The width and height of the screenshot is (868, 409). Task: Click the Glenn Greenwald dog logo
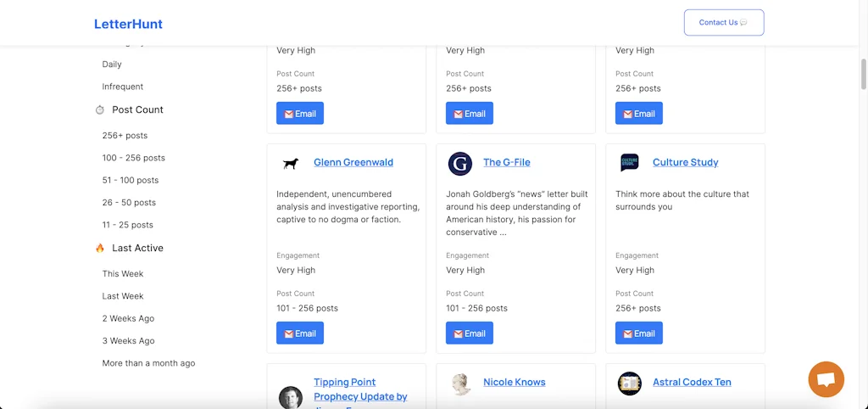[291, 163]
